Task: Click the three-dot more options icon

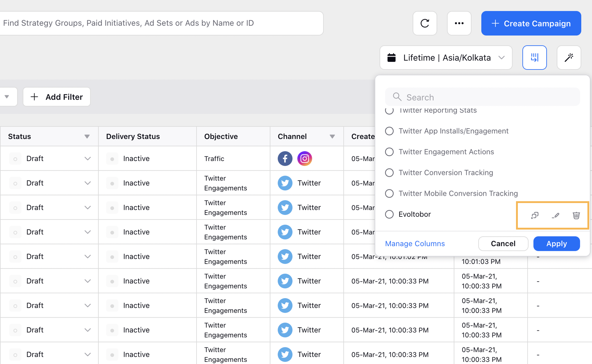Action: click(459, 23)
